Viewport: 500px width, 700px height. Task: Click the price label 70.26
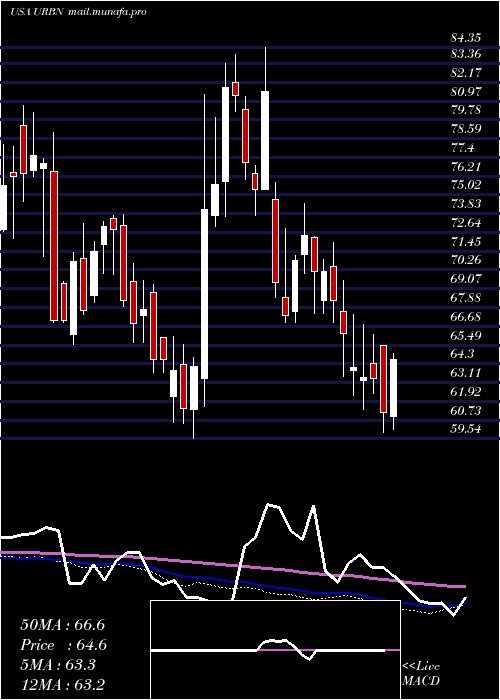point(466,260)
